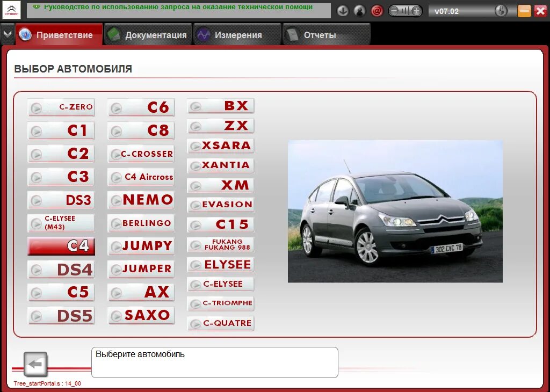Pick the XSARA model

221,145
